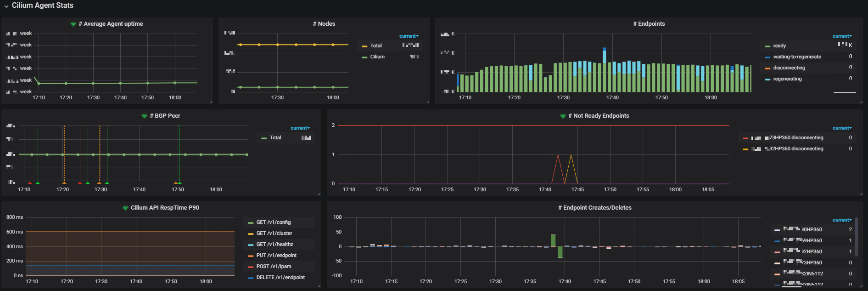
Task: Click the Not Ready Endpoints heart icon
Action: (x=563, y=116)
